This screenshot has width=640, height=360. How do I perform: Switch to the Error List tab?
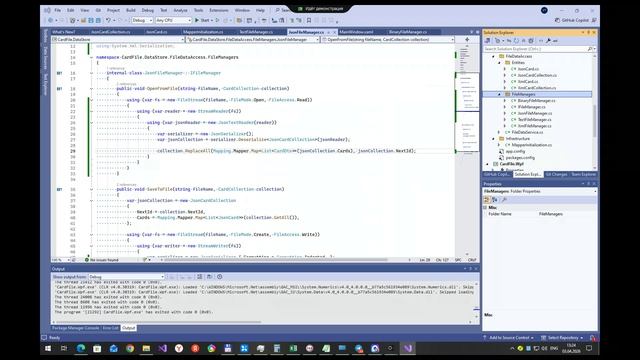coord(110,328)
